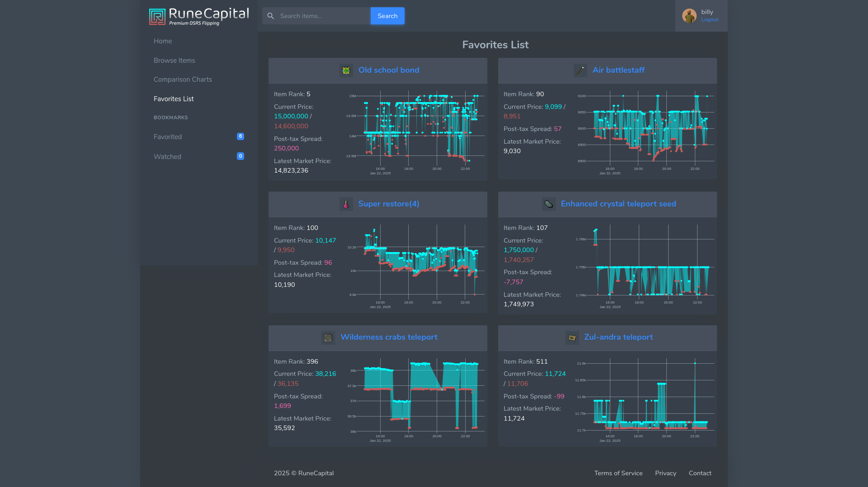The width and height of the screenshot is (868, 487).
Task: Go to Browse Items
Action: click(x=175, y=61)
